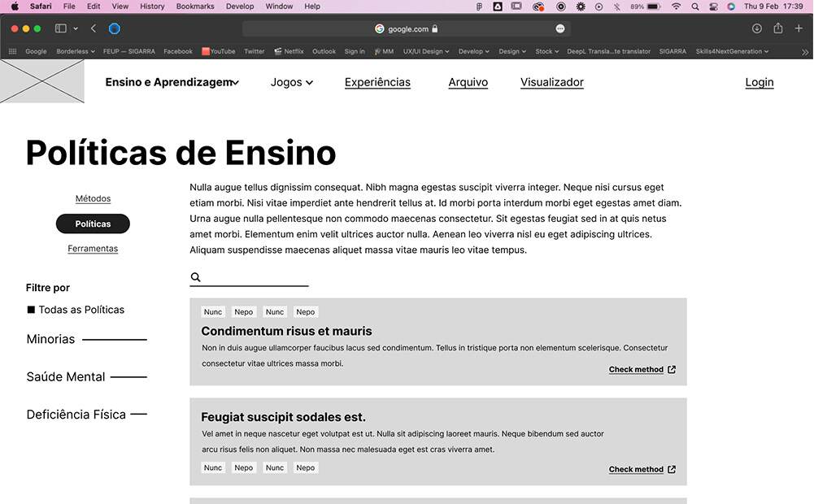Click external link icon on Condimentum card
814x504 pixels.
pos(672,370)
